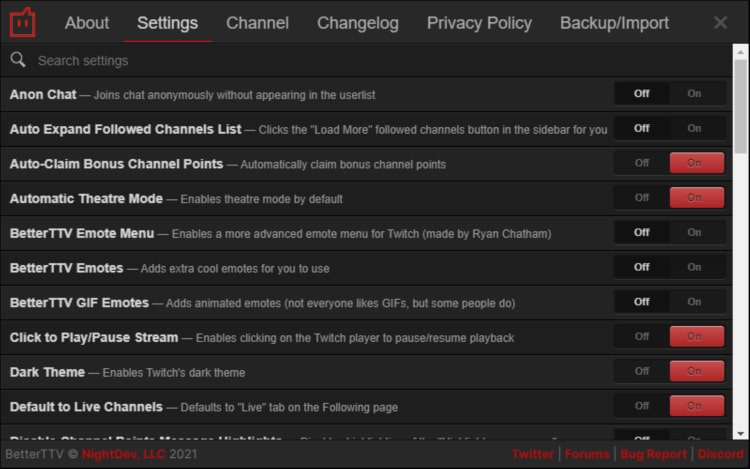
Task: Click the "BetterTTV GIF Emotes" setting title
Action: click(79, 303)
